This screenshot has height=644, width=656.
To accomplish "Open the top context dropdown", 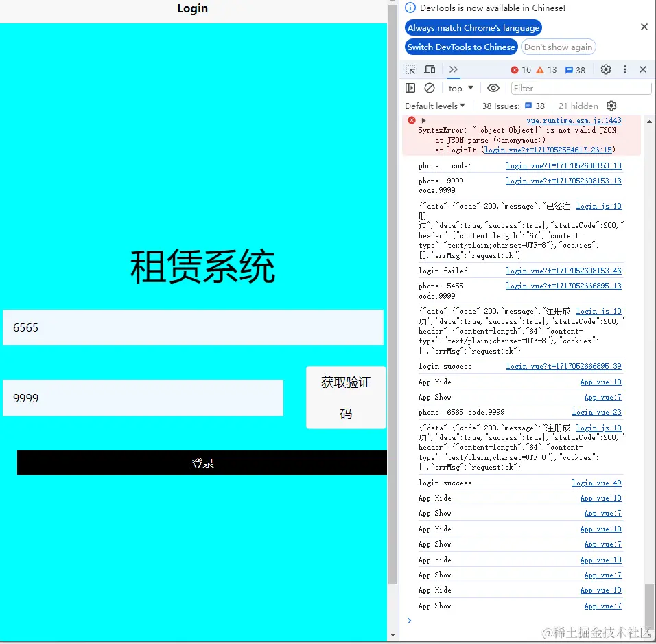I will click(460, 88).
